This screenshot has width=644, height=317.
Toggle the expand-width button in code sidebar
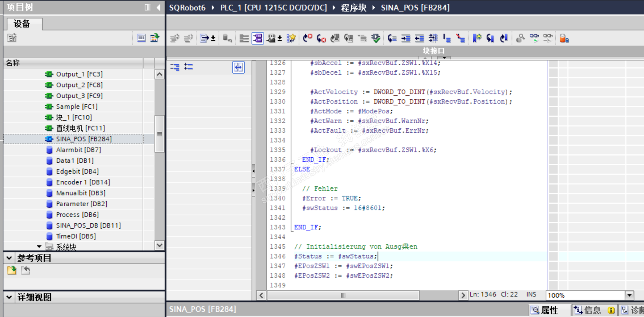point(238,67)
